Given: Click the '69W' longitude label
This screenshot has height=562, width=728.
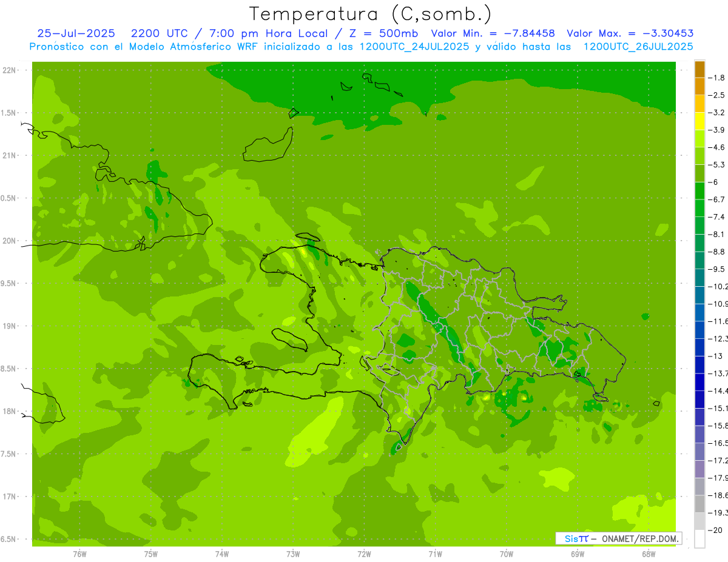Looking at the screenshot, I should click(578, 554).
